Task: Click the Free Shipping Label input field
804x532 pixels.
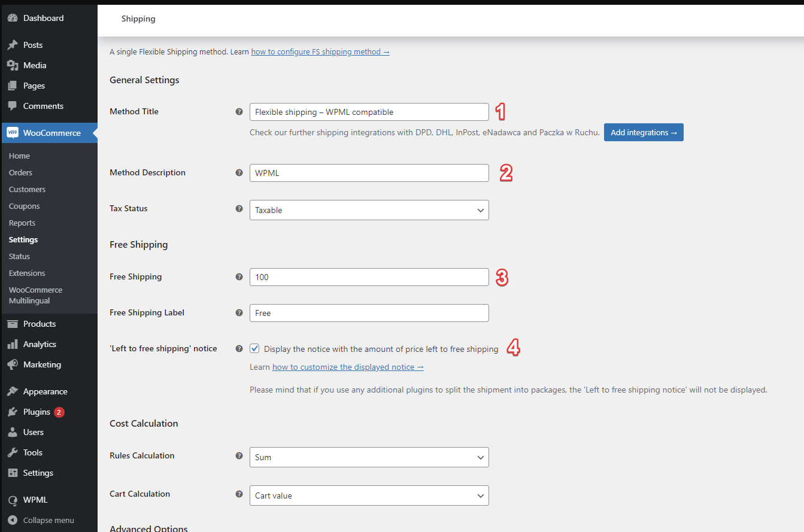Action: click(369, 313)
